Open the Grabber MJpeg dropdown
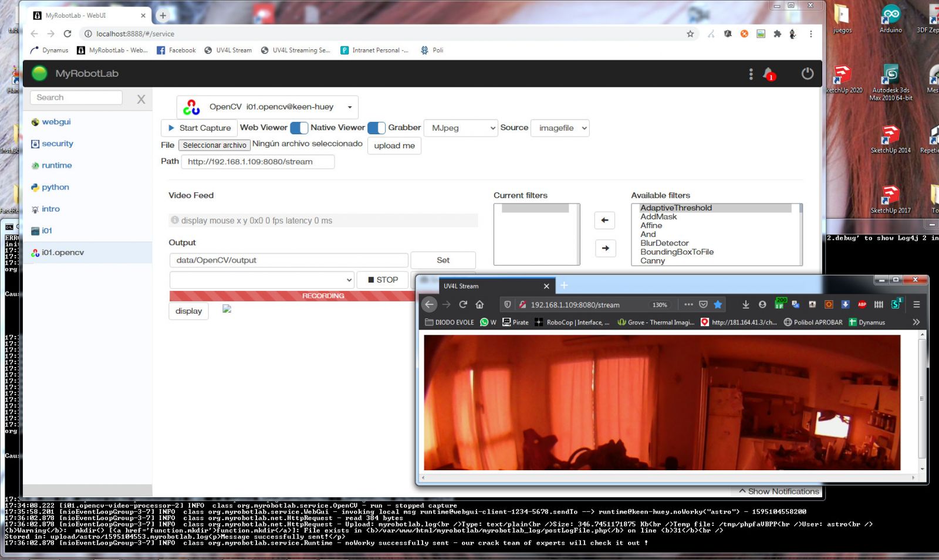The image size is (939, 560). click(461, 128)
